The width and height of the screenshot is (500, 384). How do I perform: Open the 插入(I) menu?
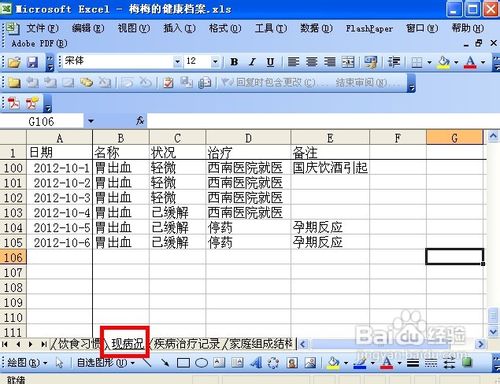click(179, 28)
